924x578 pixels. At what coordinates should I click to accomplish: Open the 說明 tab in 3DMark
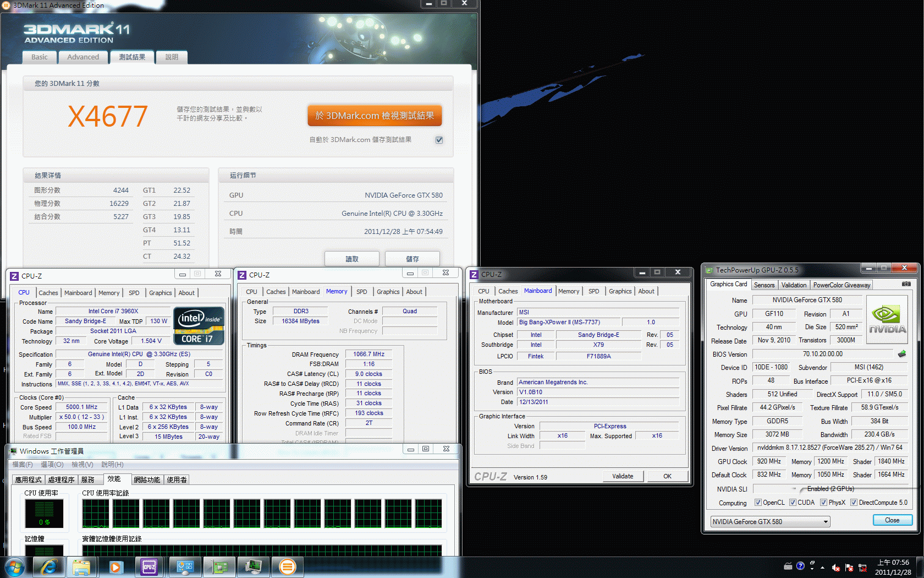(172, 57)
